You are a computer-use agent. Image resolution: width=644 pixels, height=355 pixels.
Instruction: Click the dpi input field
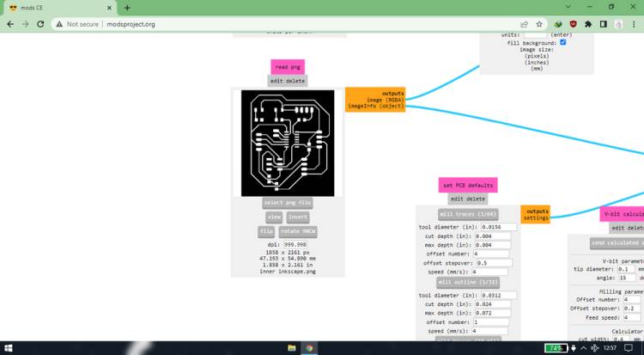(295, 244)
